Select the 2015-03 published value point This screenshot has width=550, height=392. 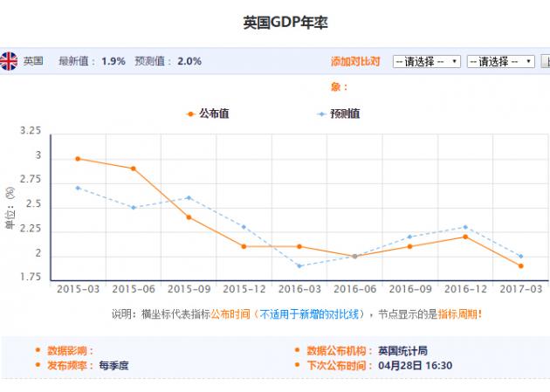point(78,159)
